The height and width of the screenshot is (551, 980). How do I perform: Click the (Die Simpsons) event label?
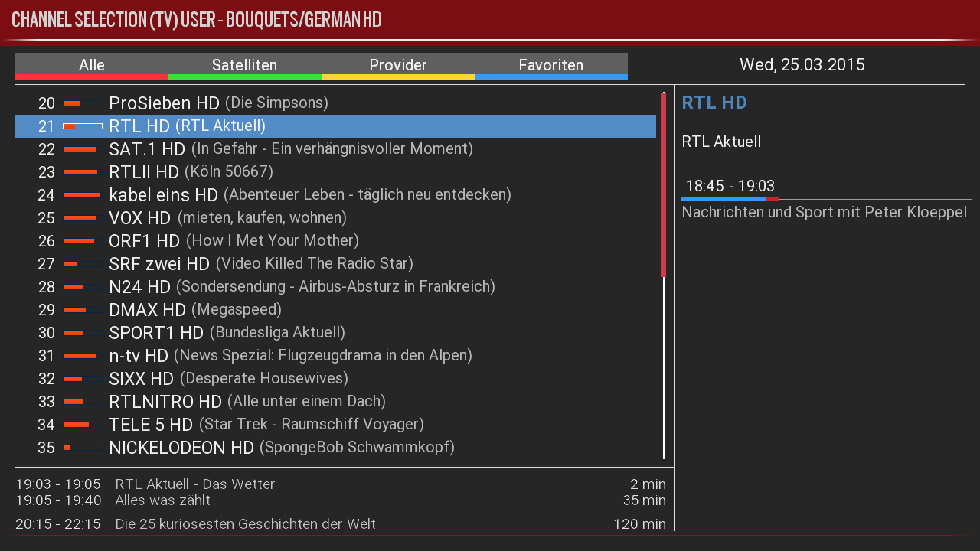point(276,103)
